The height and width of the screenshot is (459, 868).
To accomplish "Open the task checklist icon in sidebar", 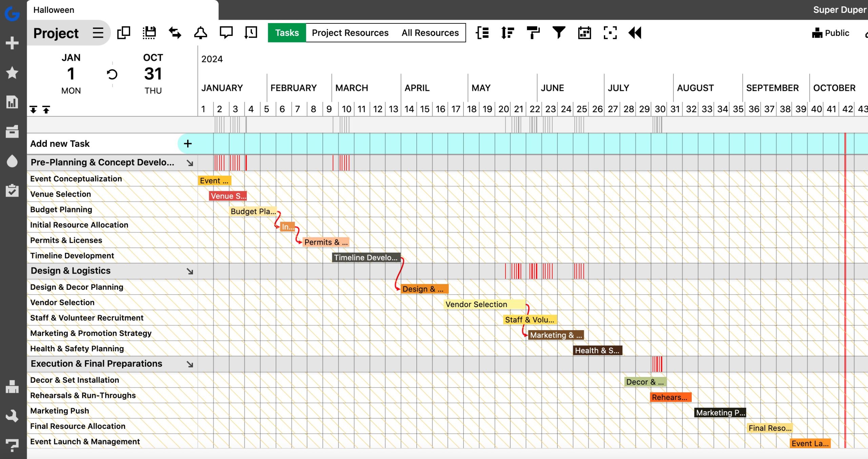I will point(12,191).
